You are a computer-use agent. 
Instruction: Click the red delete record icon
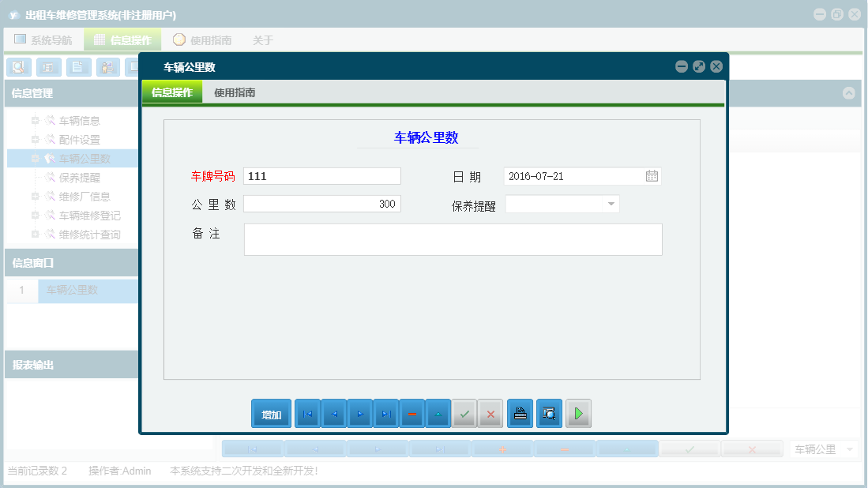(x=411, y=413)
